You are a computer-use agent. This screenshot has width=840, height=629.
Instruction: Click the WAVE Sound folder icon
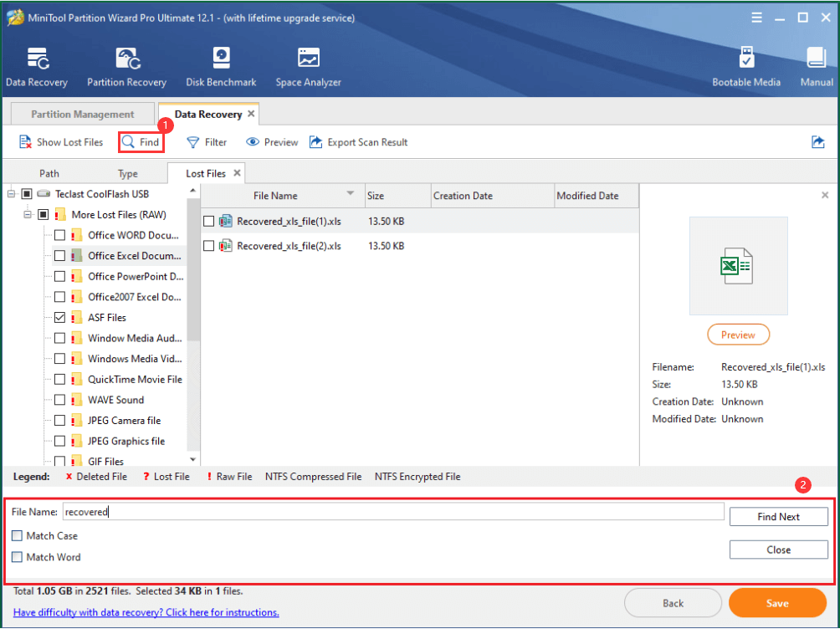click(77, 400)
